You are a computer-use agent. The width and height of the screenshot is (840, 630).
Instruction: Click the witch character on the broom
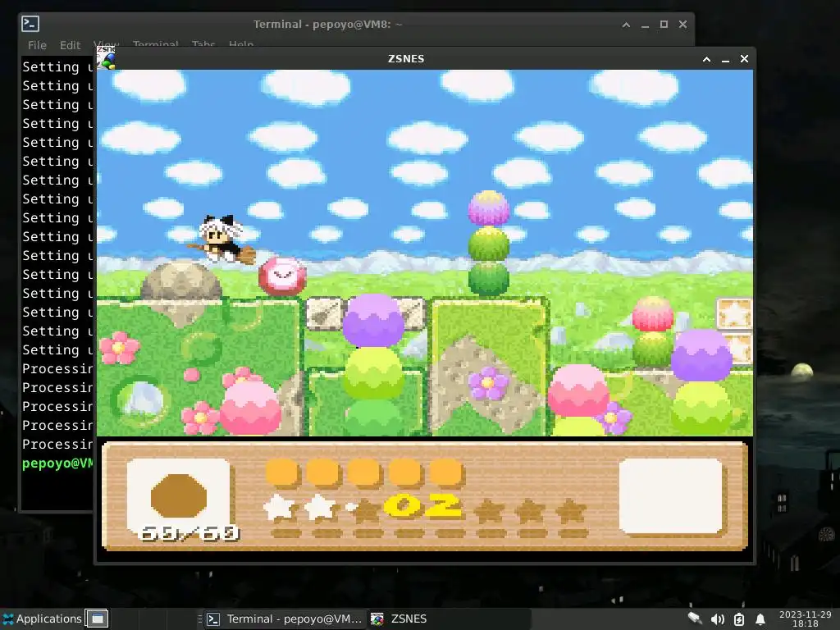pos(221,240)
